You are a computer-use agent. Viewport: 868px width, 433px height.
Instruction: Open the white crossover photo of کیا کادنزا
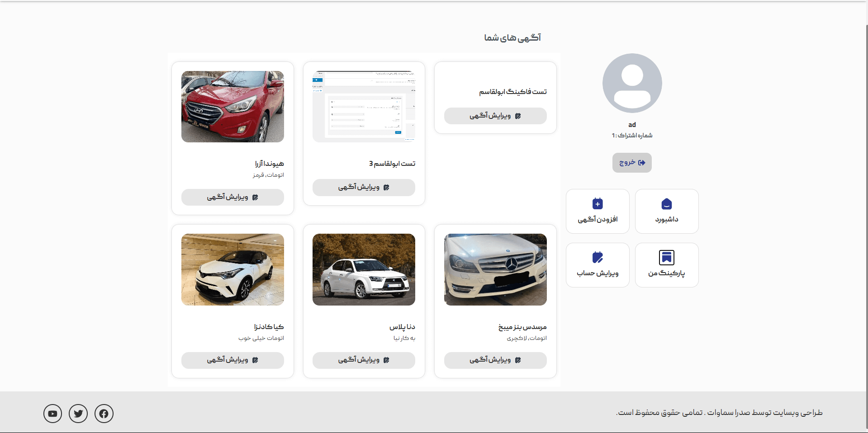click(x=232, y=269)
